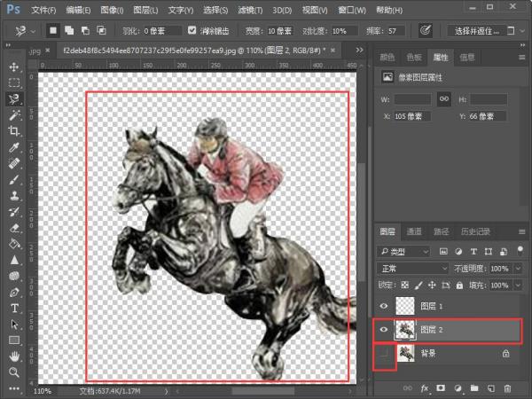Toggle lock all padlock icon
Image resolution: width=532 pixels, height=399 pixels.
[459, 285]
